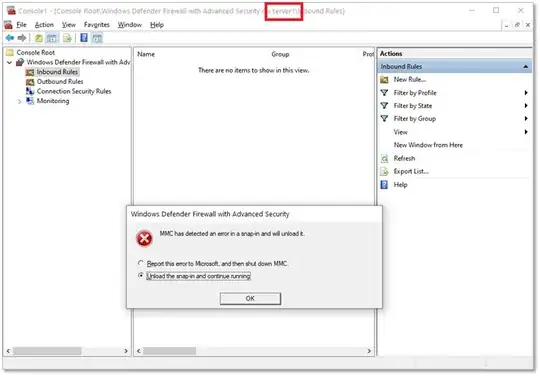Click Help text in Actions pane

pos(401,185)
